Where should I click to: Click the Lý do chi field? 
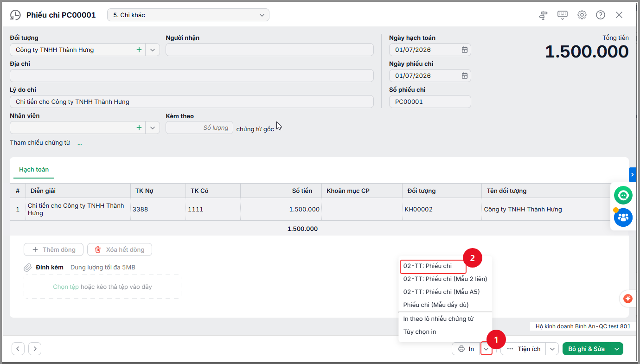[x=192, y=102]
